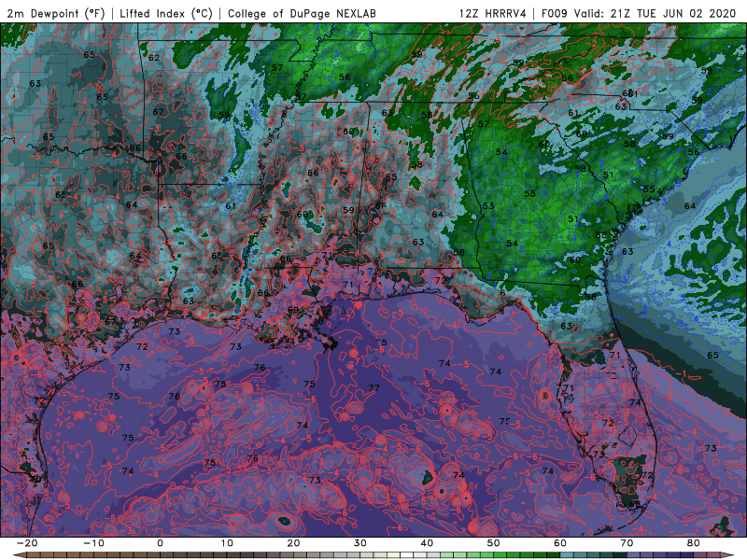Click the 30 label on the color scale
This screenshot has height=560, width=747.
[360, 543]
